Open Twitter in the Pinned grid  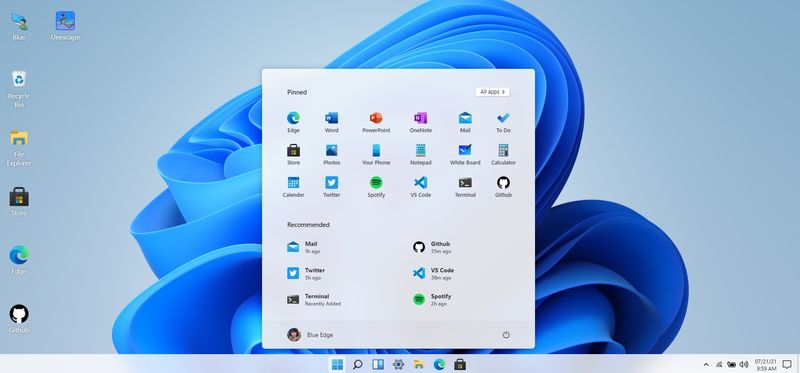332,187
